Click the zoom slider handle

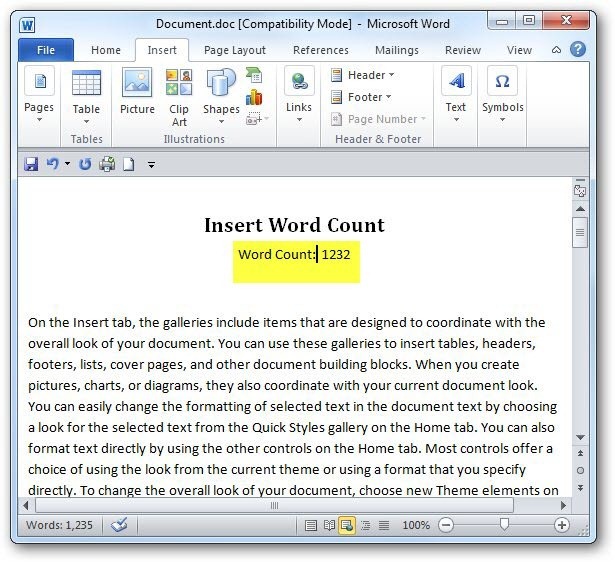(x=504, y=524)
